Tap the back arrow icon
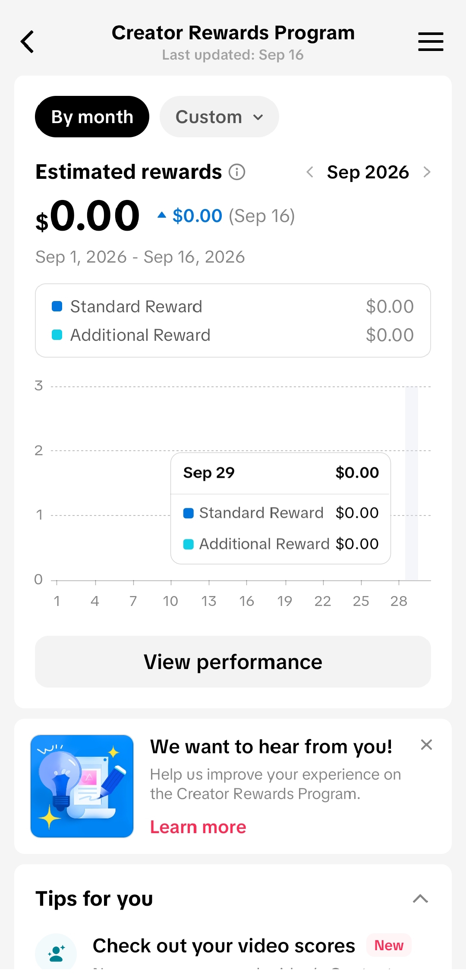Image resolution: width=466 pixels, height=980 pixels. click(x=27, y=42)
